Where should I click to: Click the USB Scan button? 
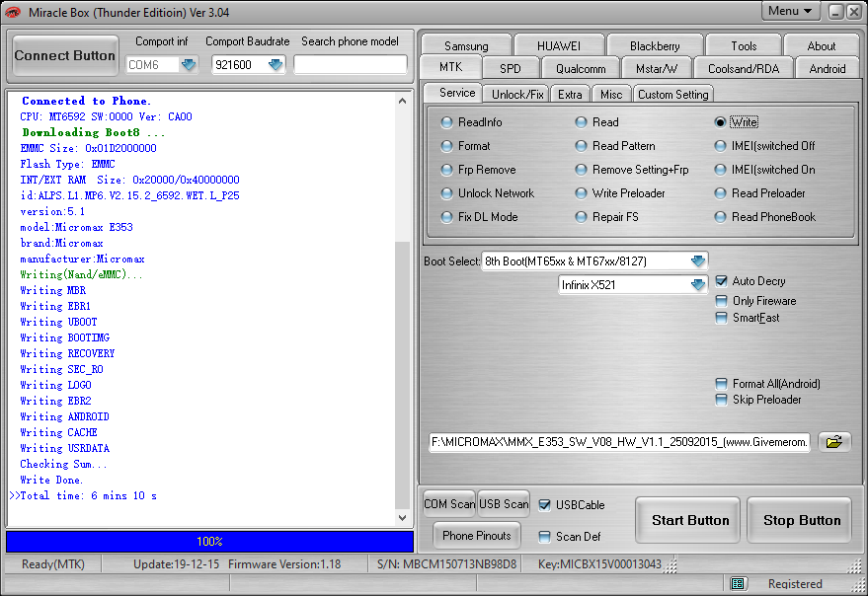tap(504, 504)
